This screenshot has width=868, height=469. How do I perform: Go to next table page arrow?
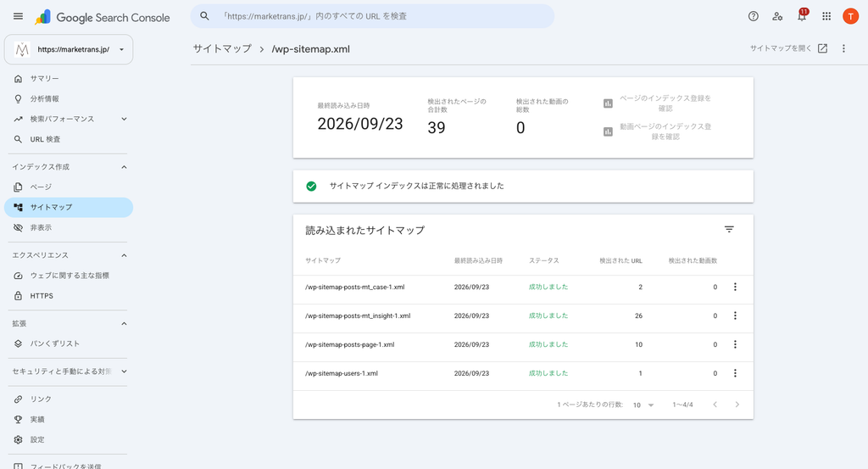pos(737,405)
